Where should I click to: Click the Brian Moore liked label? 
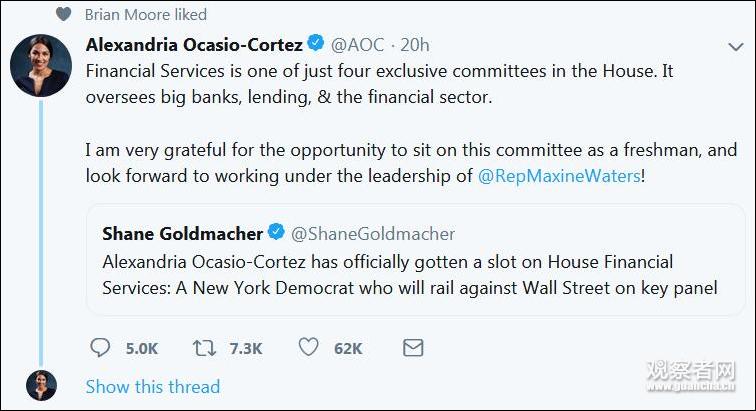point(146,14)
